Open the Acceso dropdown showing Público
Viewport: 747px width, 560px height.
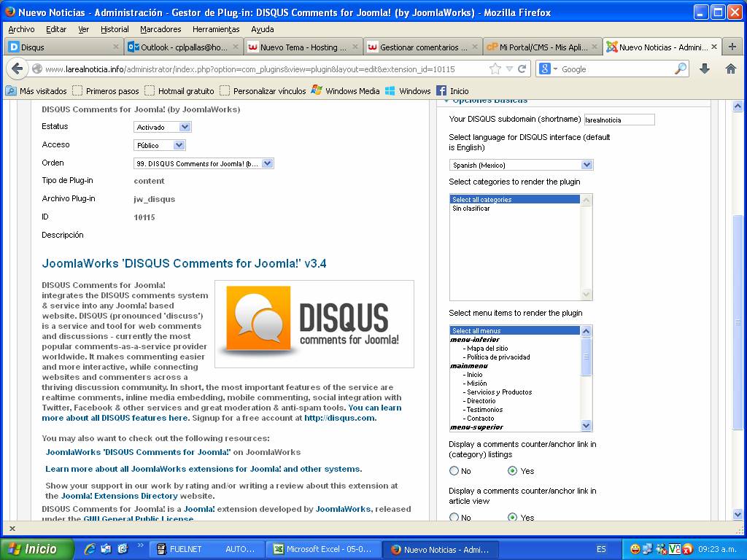(160, 145)
